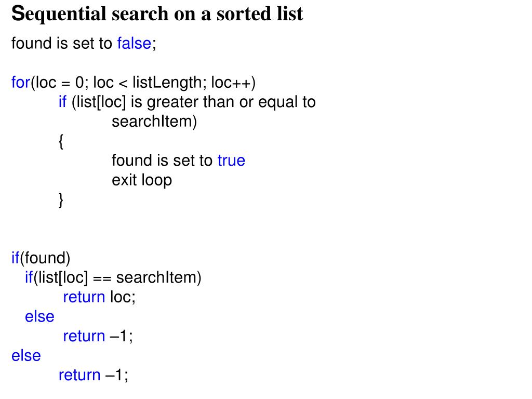
Task: Click the blue 'for' keyword
Action: pyautogui.click(x=21, y=83)
